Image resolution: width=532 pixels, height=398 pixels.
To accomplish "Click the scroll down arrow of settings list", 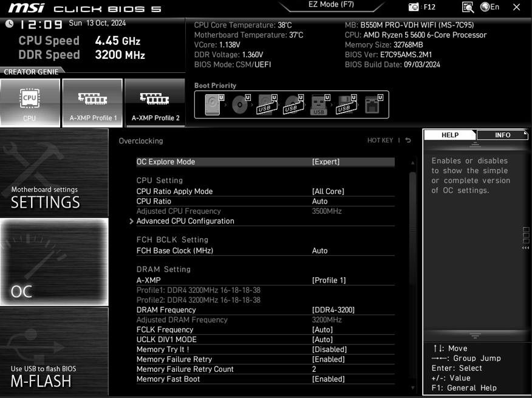I will click(x=412, y=388).
